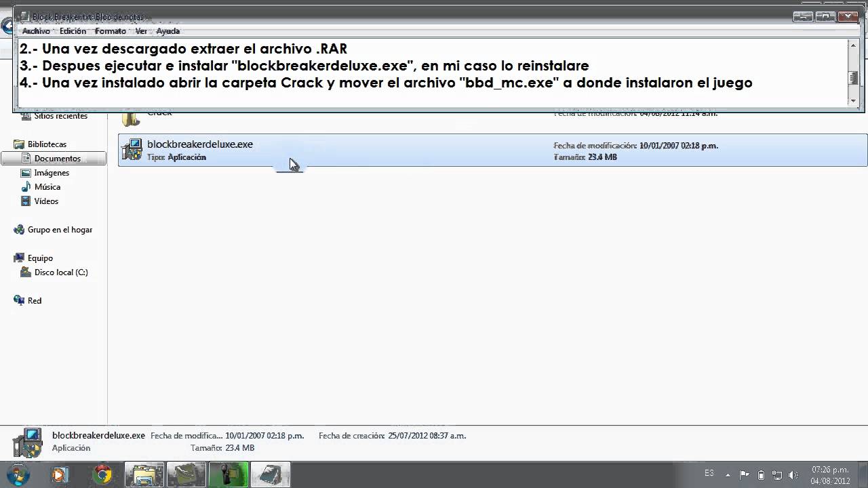868x488 pixels.
Task: Open Google Chrome from taskbar
Action: (x=102, y=474)
